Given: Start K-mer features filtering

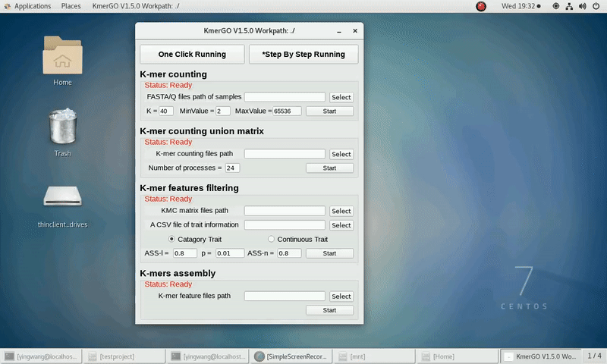Looking at the screenshot, I should tap(329, 253).
